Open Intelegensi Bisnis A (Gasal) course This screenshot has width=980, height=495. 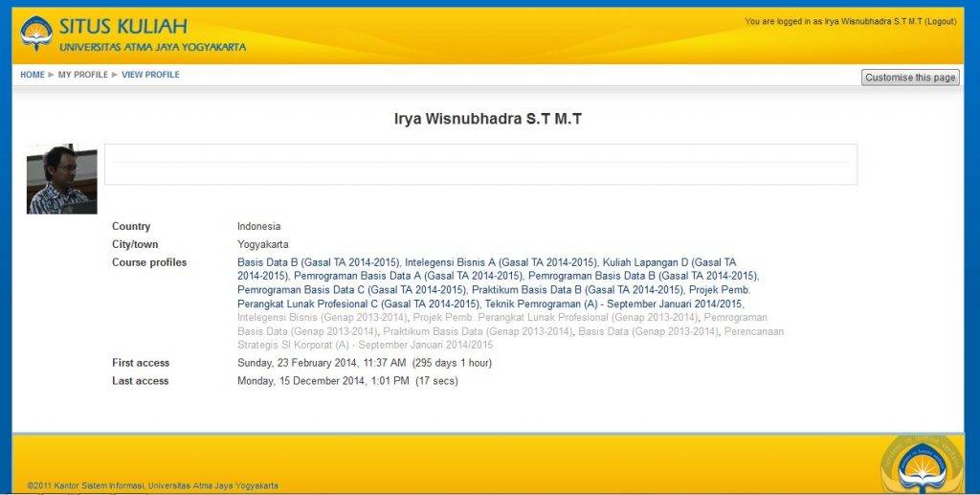501,262
